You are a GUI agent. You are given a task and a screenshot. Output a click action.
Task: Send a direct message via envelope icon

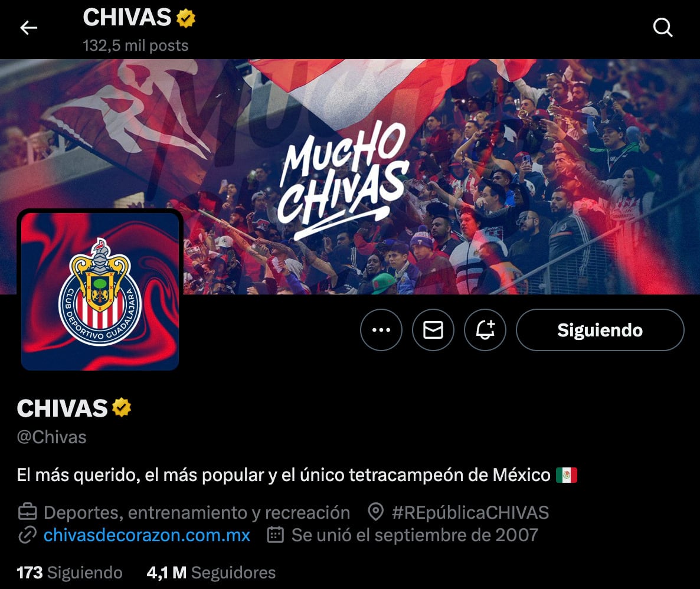point(433,330)
